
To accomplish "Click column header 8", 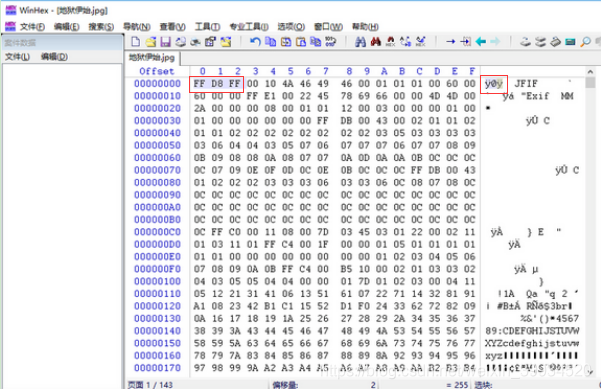I will (x=349, y=71).
